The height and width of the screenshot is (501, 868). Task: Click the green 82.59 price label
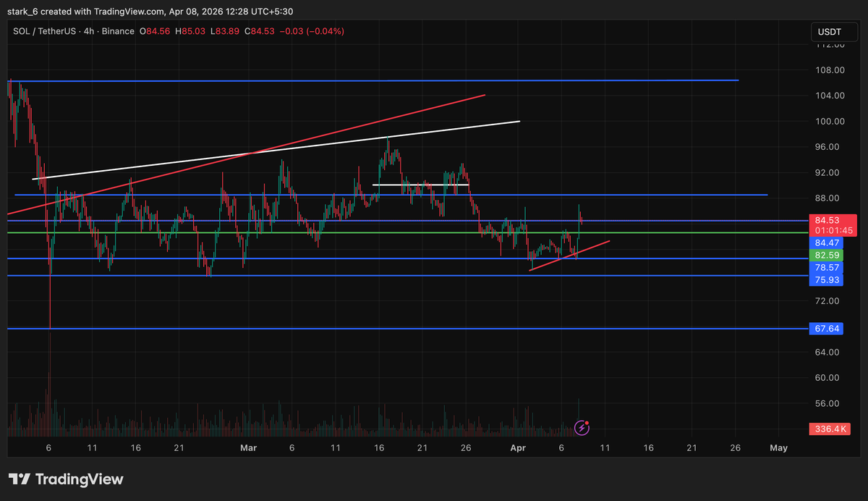coord(826,256)
